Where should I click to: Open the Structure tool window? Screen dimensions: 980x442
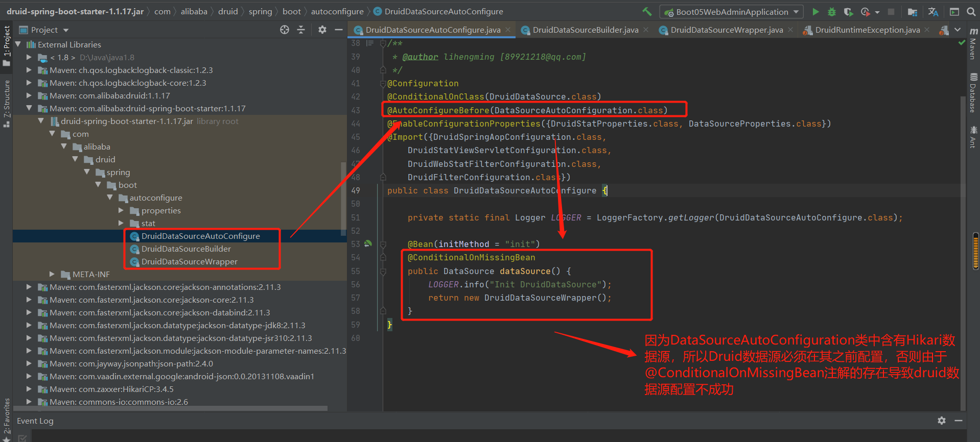6,104
